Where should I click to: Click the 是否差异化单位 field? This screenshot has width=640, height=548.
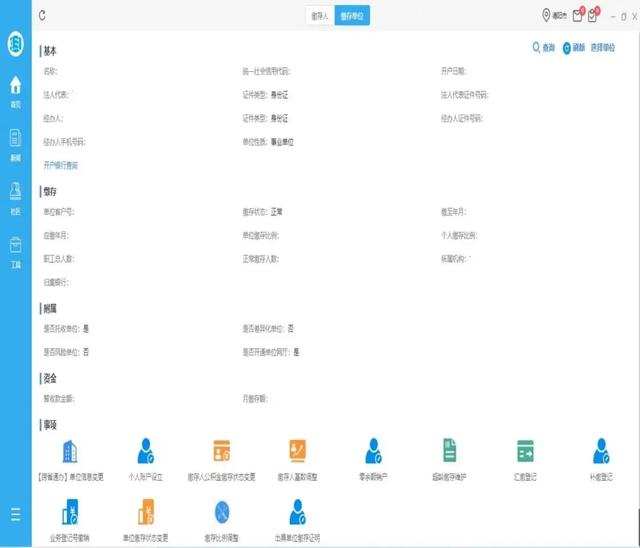268,328
